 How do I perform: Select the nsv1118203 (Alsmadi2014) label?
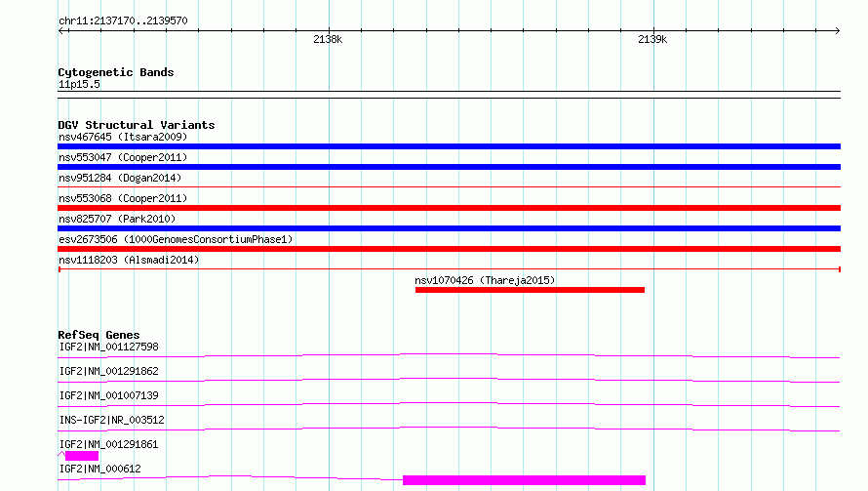pos(129,260)
